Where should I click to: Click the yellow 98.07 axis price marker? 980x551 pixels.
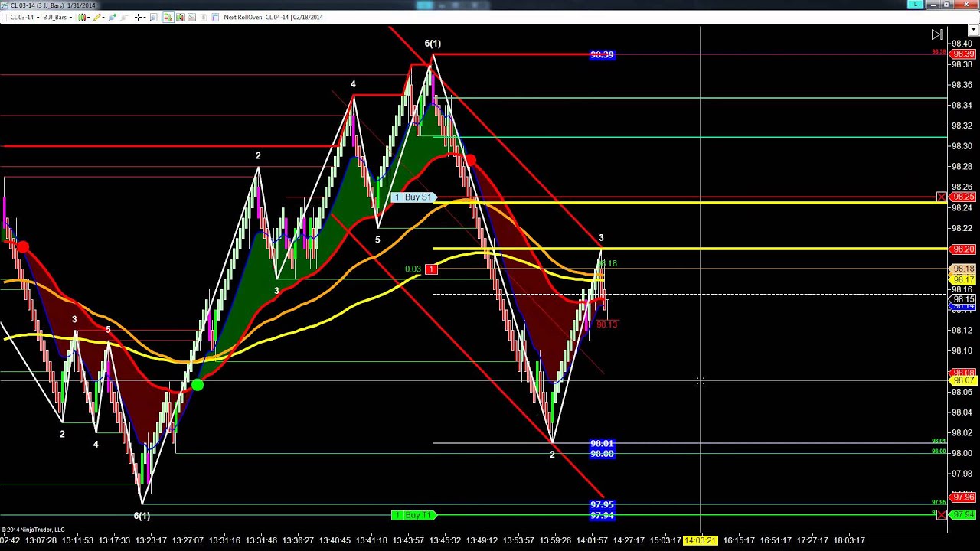click(962, 380)
